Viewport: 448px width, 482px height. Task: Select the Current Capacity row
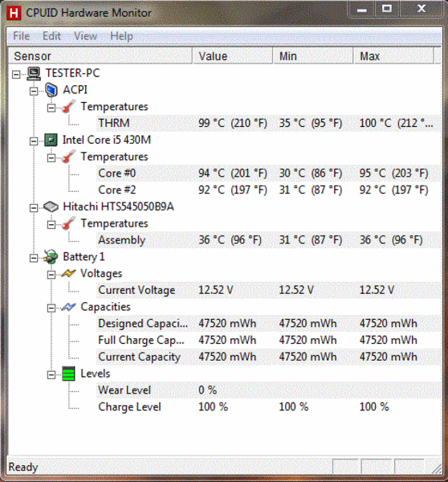(x=269, y=357)
